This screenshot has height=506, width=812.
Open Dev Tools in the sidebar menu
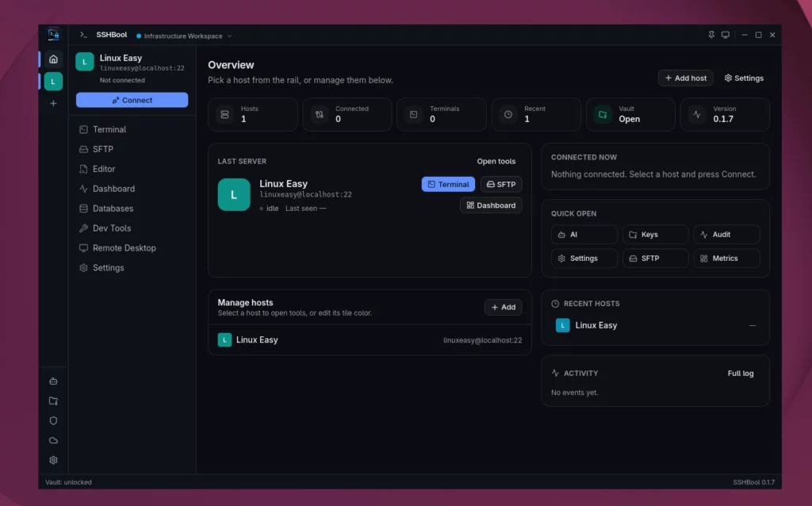coord(132,228)
